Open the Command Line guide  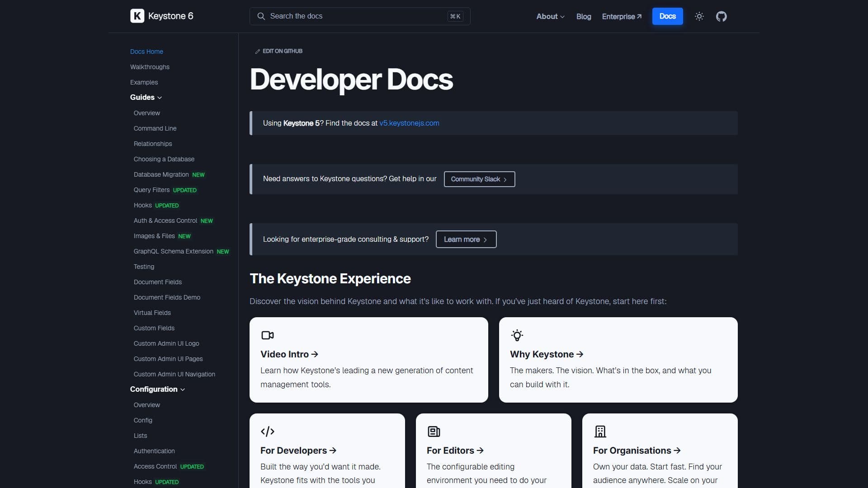(x=155, y=128)
